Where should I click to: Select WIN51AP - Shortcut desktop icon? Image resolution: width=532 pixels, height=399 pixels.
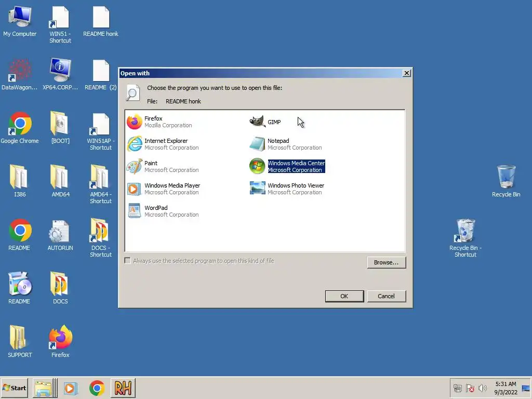click(101, 132)
